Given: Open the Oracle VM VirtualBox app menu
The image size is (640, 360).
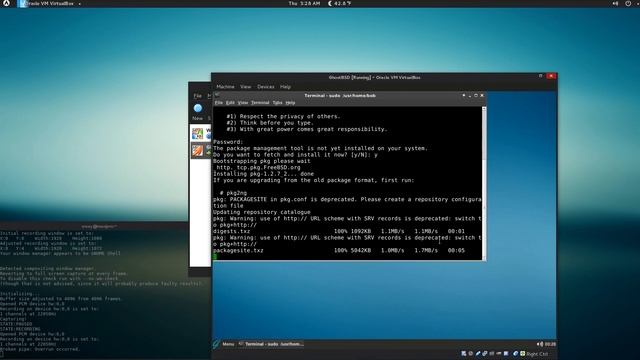Looking at the screenshot, I should [50, 3].
